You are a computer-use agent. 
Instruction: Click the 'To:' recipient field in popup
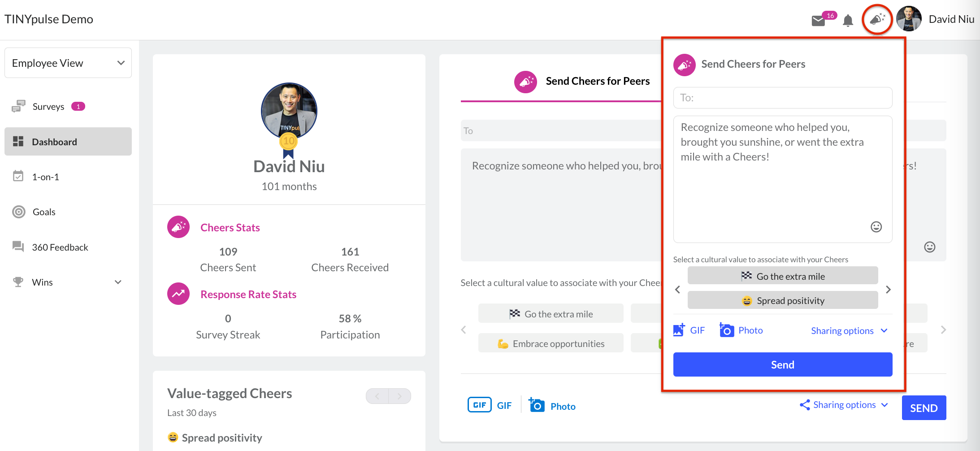(x=783, y=98)
